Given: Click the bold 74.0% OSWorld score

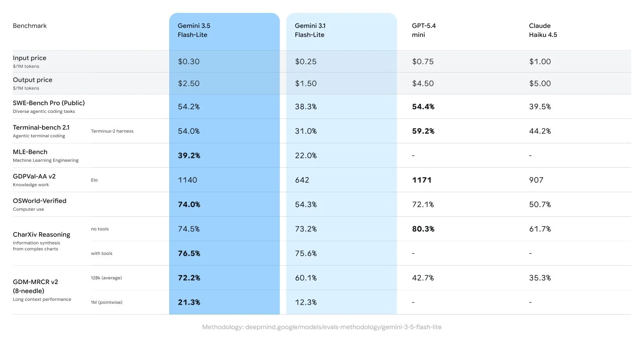Looking at the screenshot, I should [x=189, y=204].
